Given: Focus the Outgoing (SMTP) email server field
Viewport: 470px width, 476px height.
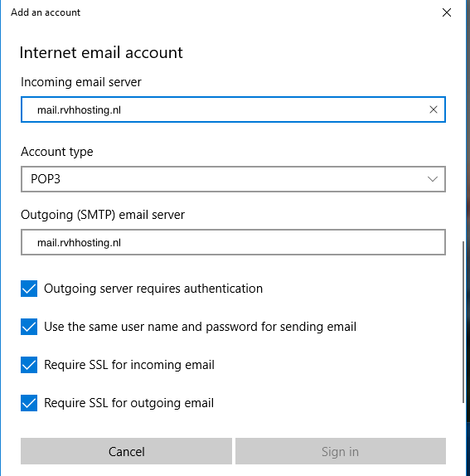Looking at the screenshot, I should click(x=233, y=242).
